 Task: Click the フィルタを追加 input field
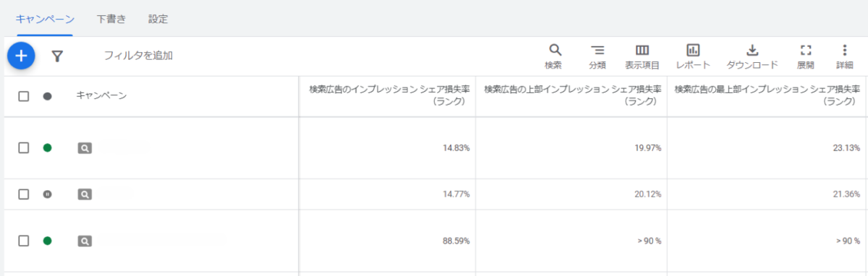(138, 56)
